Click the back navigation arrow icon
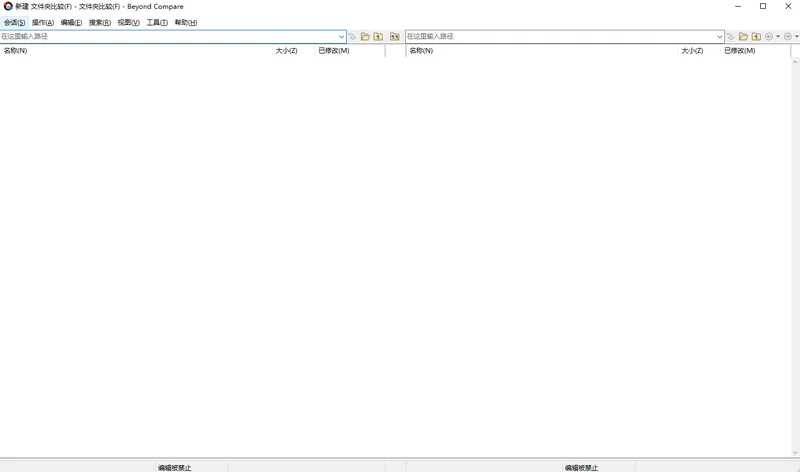The width and height of the screenshot is (800, 472). point(769,37)
